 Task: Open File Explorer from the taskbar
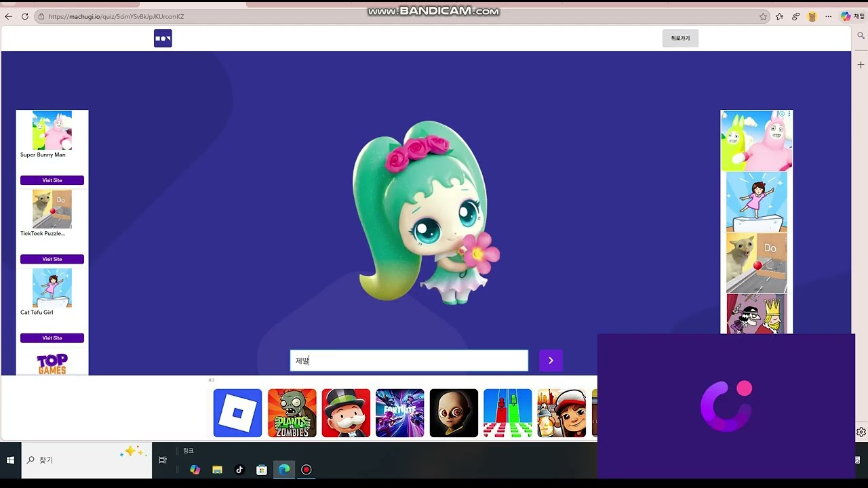click(217, 470)
